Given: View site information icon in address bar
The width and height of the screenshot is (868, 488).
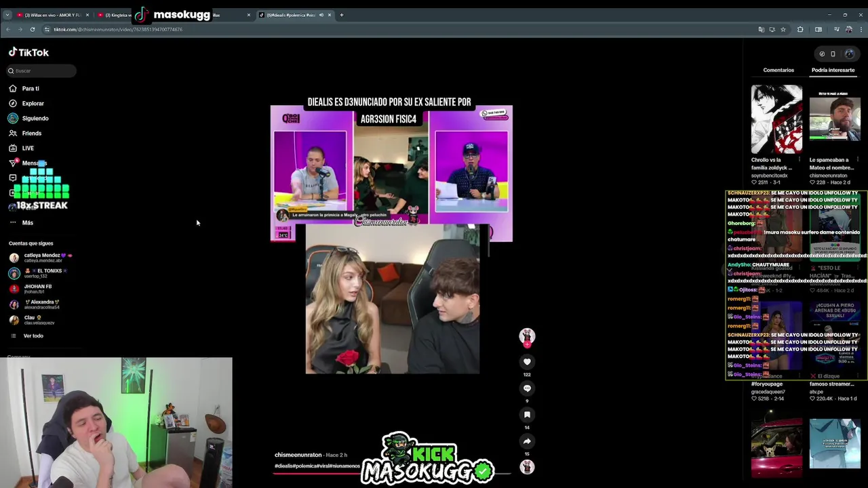Looking at the screenshot, I should 47,29.
